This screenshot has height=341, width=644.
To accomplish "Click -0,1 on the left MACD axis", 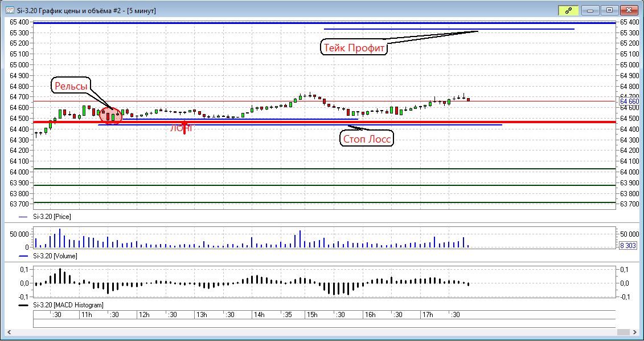I will click(23, 297).
